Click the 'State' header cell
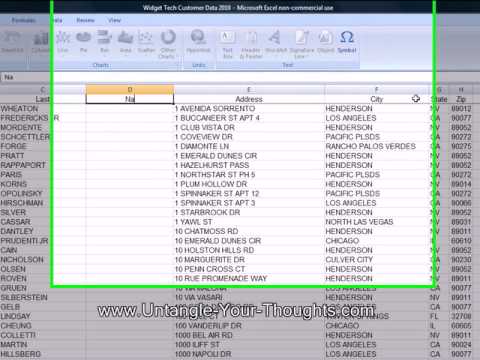480x360 pixels. click(439, 99)
